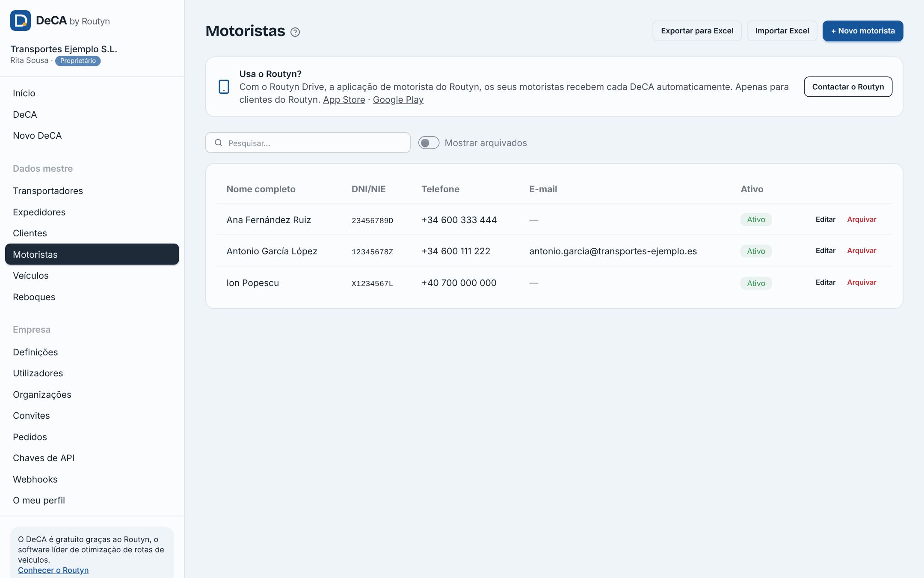Image resolution: width=924 pixels, height=578 pixels.
Task: Open the Expedidores page
Action: [x=92, y=212]
